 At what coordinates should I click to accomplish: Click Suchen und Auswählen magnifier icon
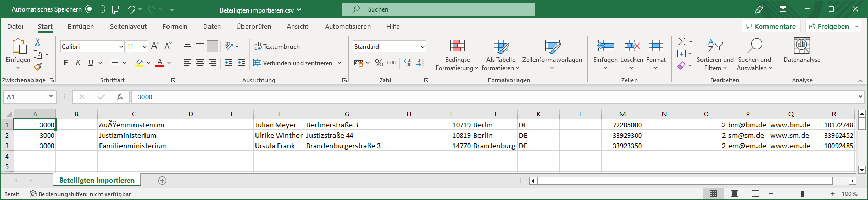(754, 46)
